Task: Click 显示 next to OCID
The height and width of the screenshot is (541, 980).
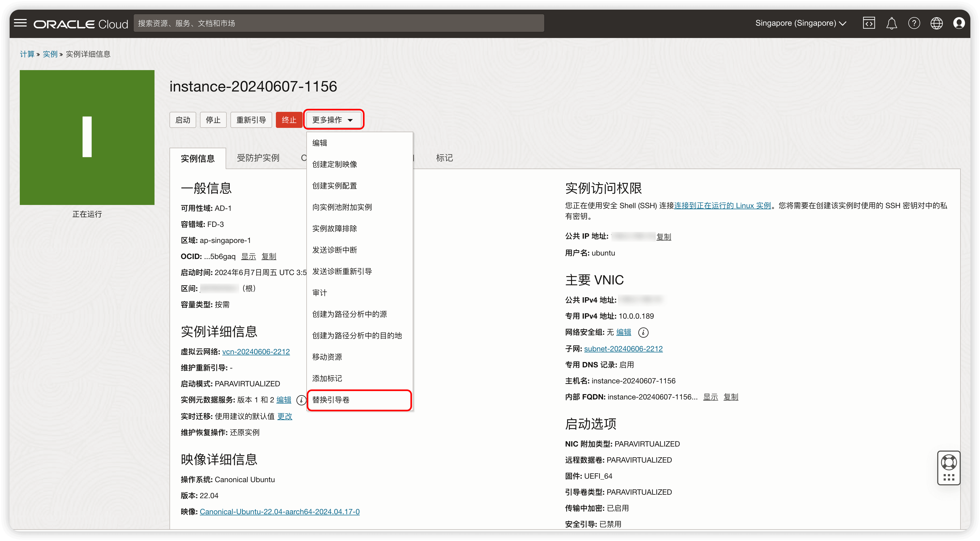Action: point(248,257)
